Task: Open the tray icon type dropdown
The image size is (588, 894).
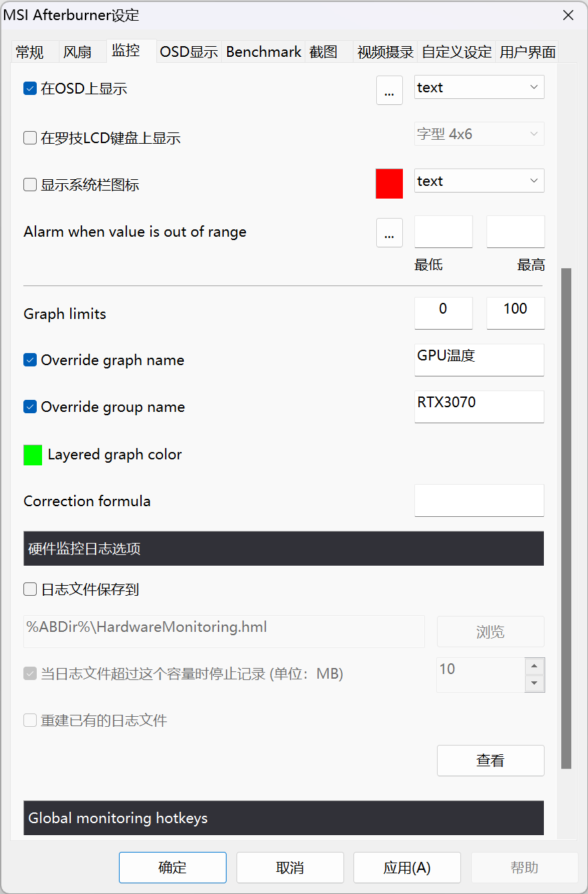Action: tap(478, 181)
